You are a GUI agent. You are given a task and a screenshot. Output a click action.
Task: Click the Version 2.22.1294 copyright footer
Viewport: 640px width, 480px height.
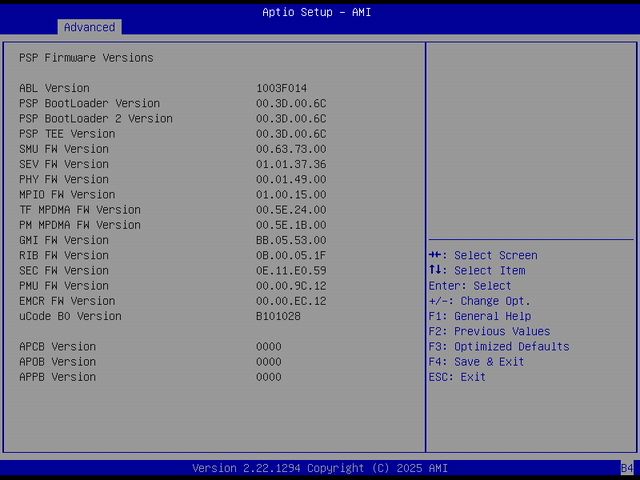[x=320, y=468]
